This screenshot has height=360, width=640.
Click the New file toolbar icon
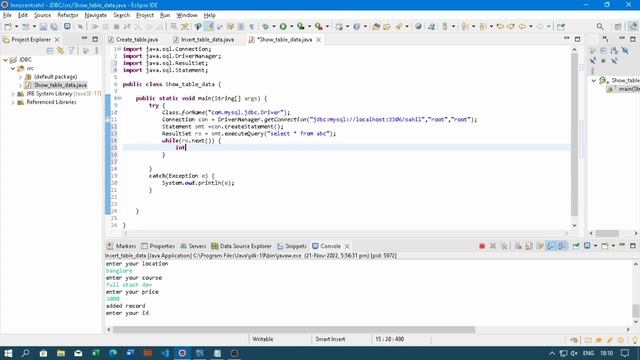[8, 27]
